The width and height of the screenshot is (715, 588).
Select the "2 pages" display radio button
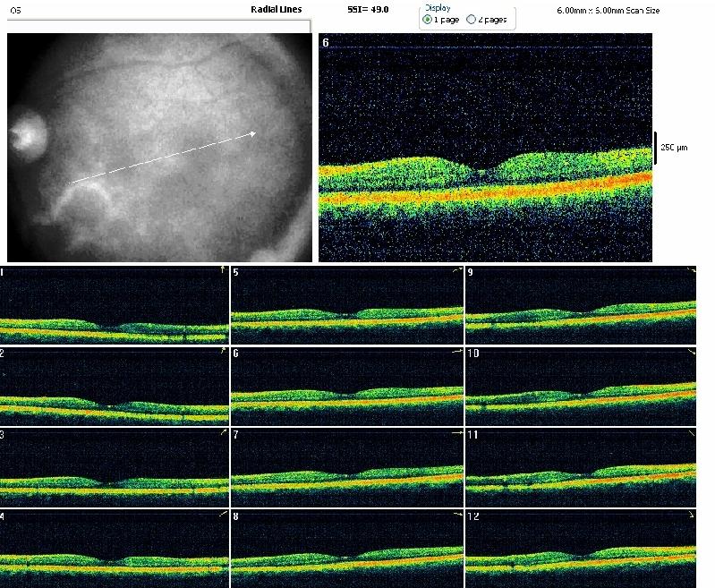point(471,19)
